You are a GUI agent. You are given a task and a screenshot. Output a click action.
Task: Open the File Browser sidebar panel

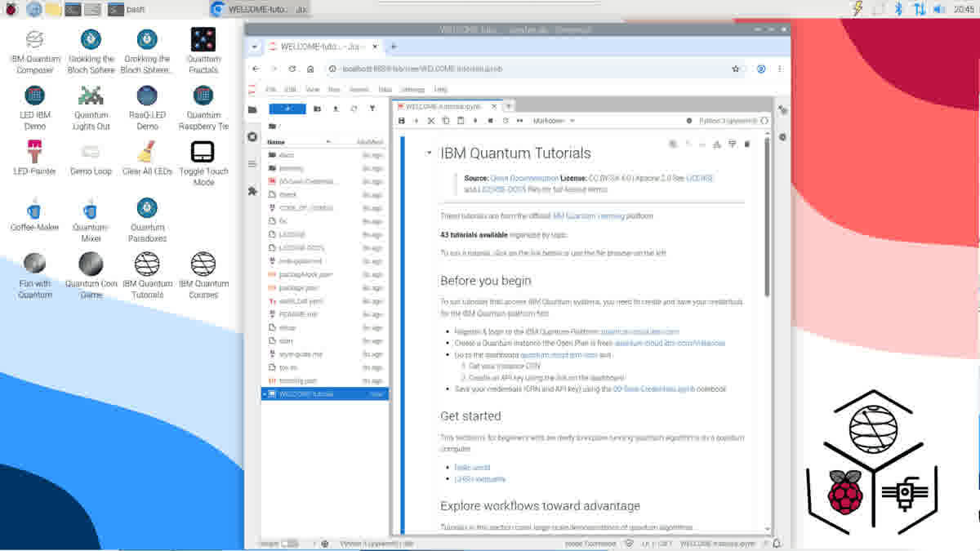252,109
